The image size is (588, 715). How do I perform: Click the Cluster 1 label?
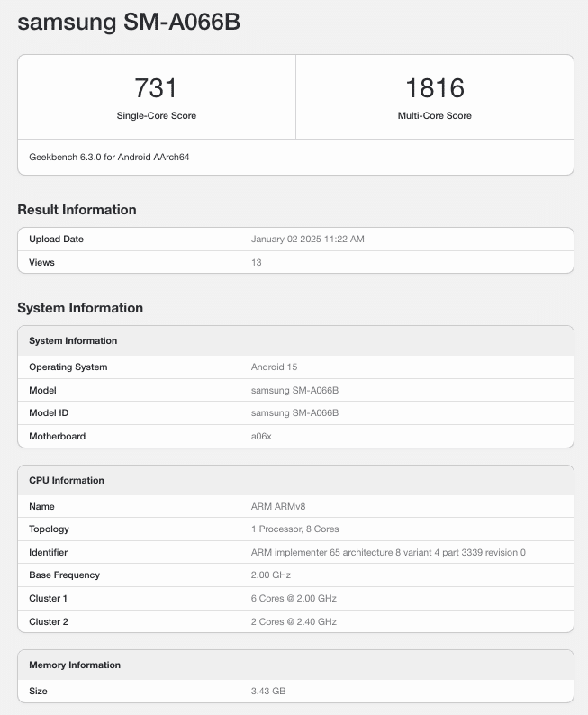click(x=48, y=598)
